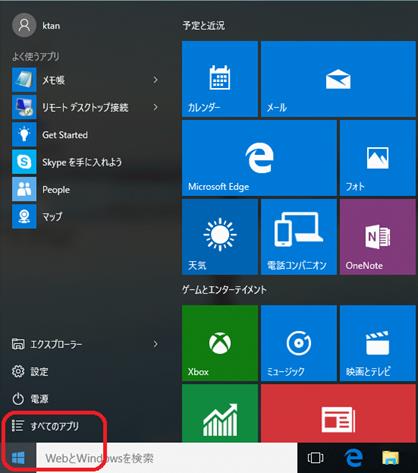Open Task View on the taskbar
418x473 pixels.
tap(315, 458)
